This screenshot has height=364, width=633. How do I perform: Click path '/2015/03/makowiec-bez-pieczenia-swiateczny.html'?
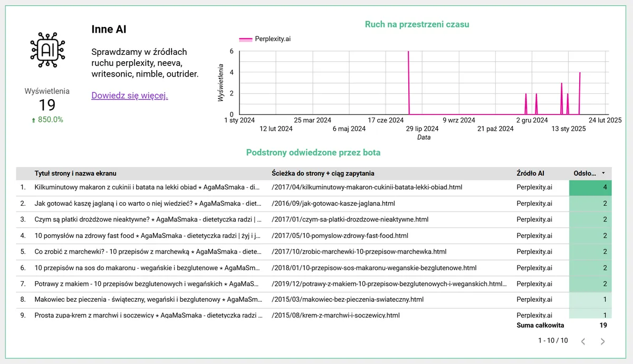(x=348, y=300)
